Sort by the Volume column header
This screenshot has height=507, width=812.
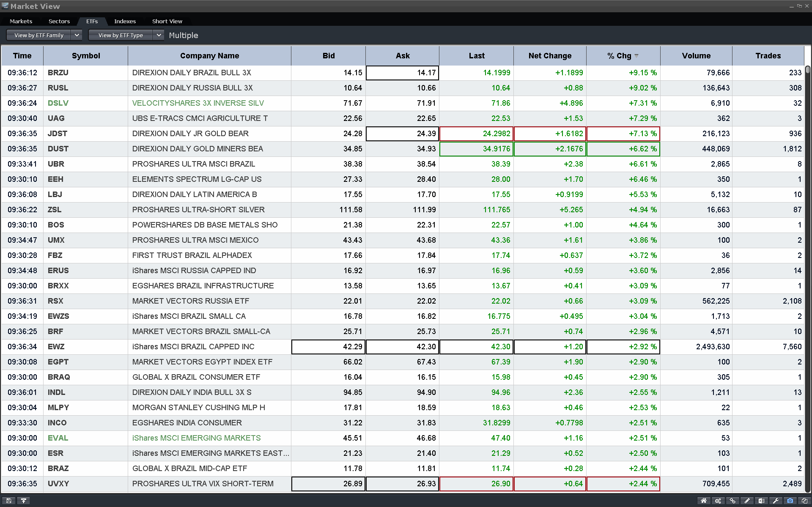696,56
